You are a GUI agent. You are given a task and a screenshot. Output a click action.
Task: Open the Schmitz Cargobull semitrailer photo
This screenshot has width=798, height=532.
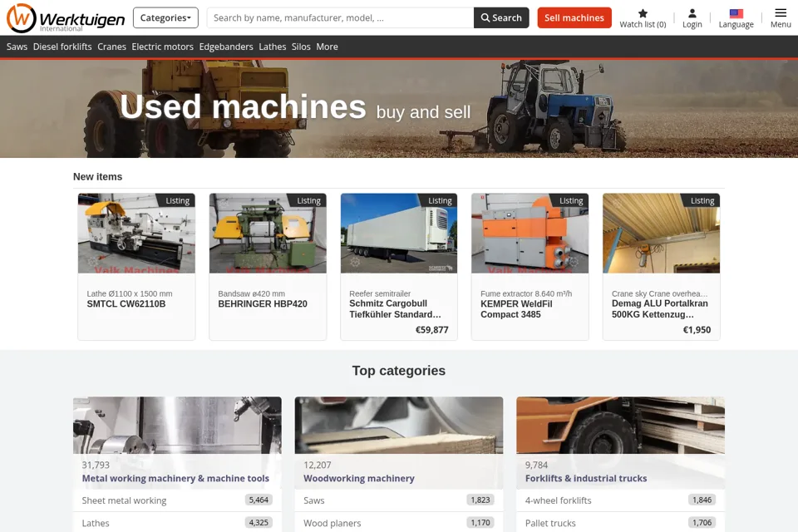(x=399, y=233)
